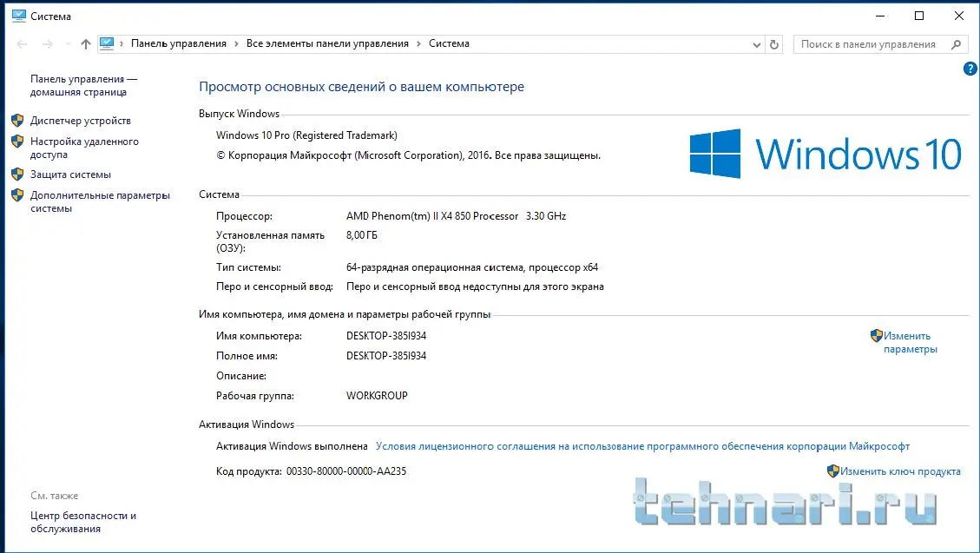Refresh the System page

pyautogui.click(x=773, y=44)
